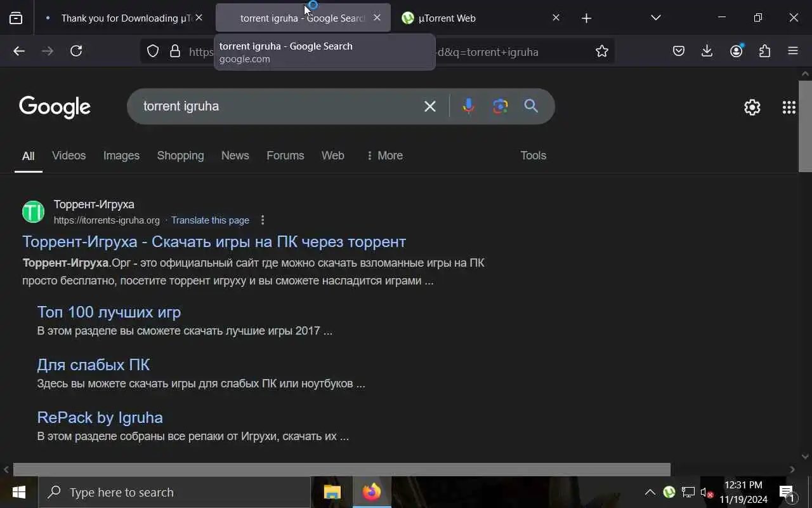Select the Shopping search filter
This screenshot has width=812, height=508.
click(x=181, y=156)
